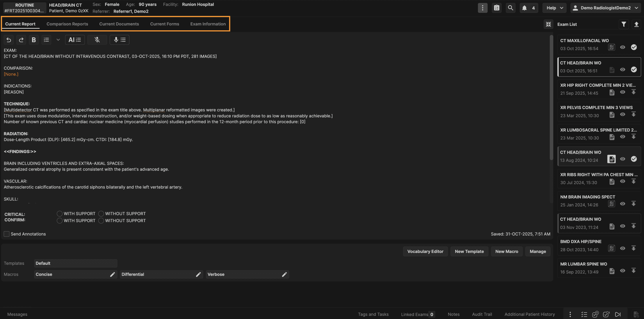Image resolution: width=644 pixels, height=319 pixels.
Task: Toggle the muted microphone icon
Action: (x=97, y=40)
